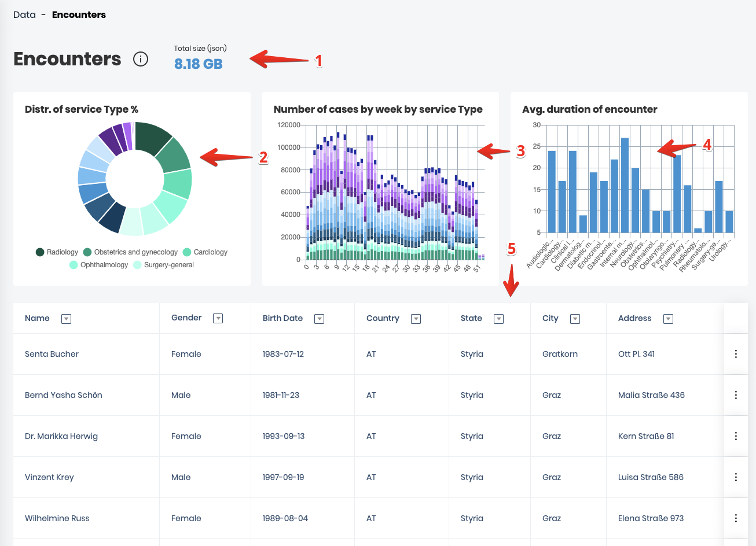The image size is (756, 546).
Task: Toggle Cardiology legend entry
Action: (205, 252)
